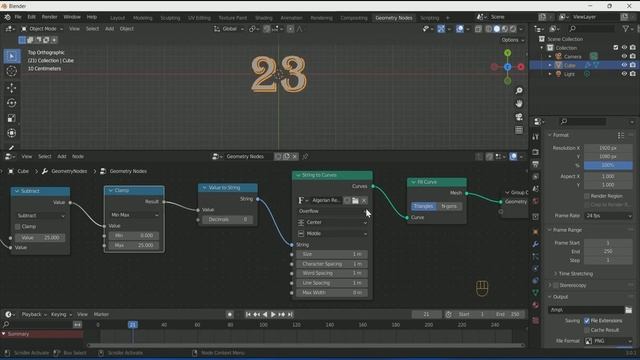The image size is (640, 360).
Task: Collapse the String to Curves node
Action: click(x=298, y=175)
